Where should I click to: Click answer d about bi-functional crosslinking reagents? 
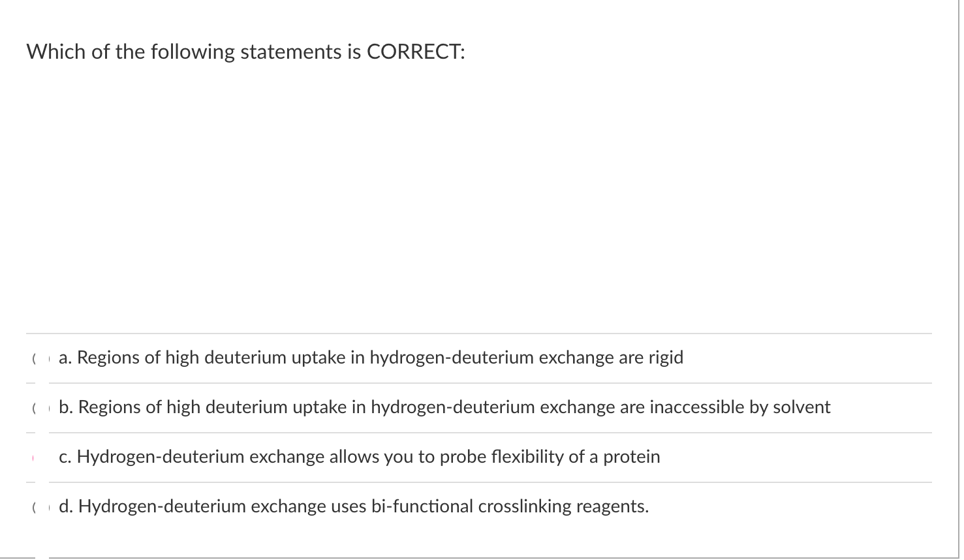coord(354,506)
